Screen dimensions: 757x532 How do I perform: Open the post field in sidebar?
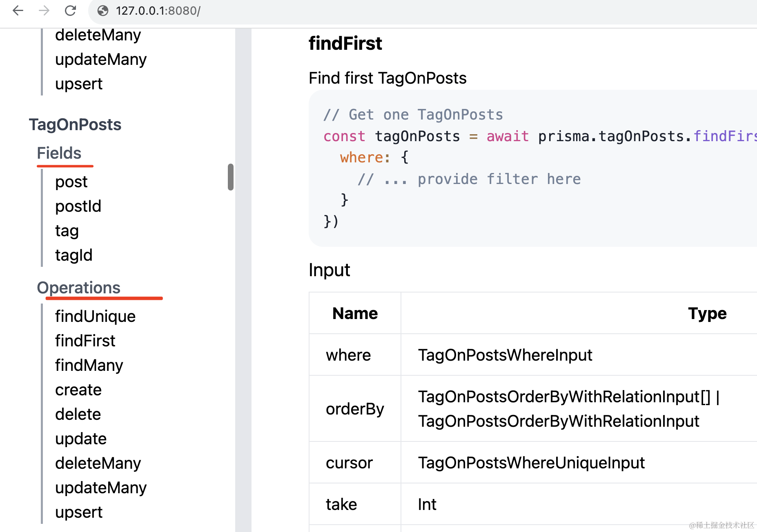(71, 182)
